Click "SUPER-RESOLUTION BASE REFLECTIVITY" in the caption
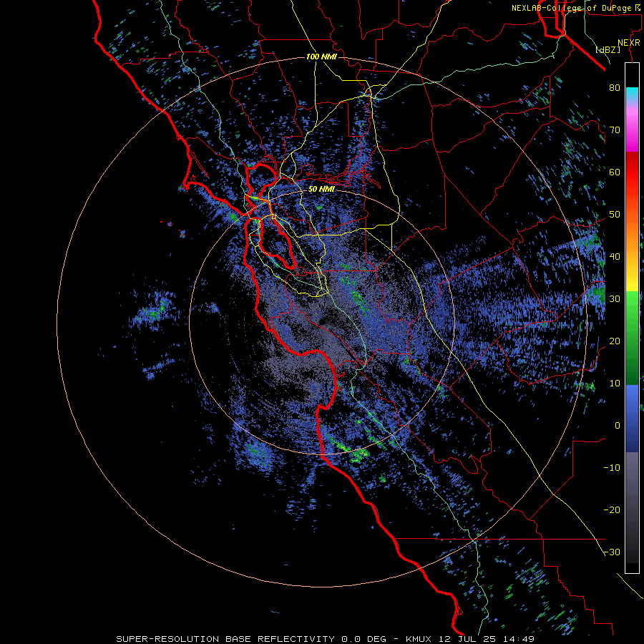644x644 pixels. tap(225, 639)
